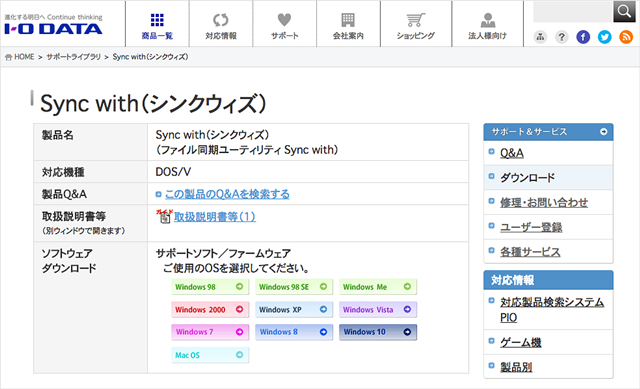Click the Sync with(シンクウィズ) breadcrumb text

pos(150,57)
